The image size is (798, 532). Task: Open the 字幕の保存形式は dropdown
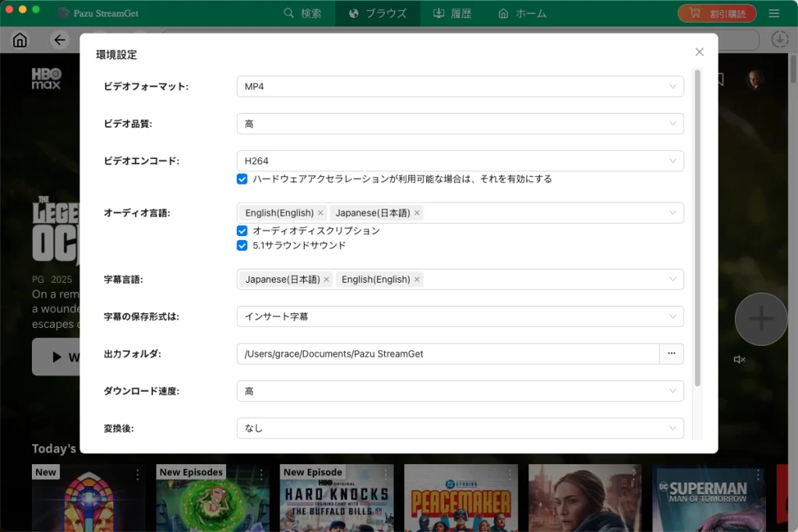[460, 316]
